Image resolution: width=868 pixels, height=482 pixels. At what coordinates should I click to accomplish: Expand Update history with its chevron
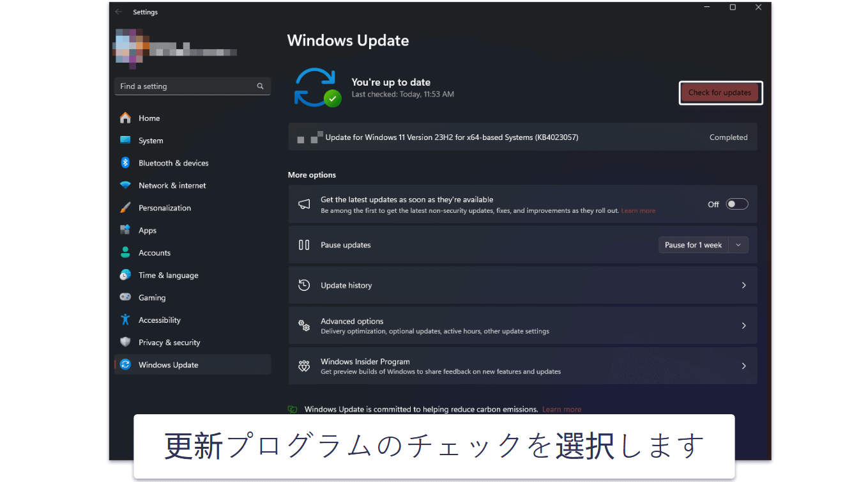[743, 285]
